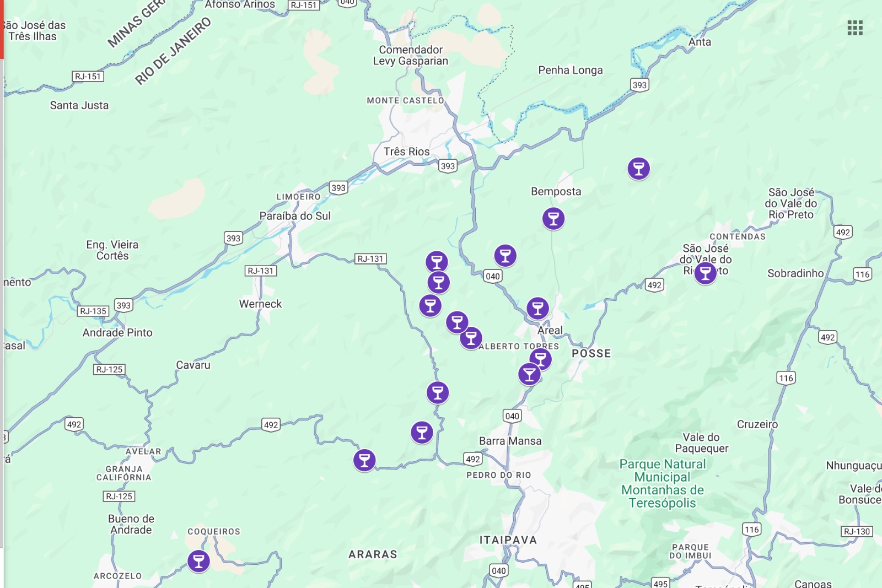Select the Sobradinho place label
Image resolution: width=882 pixels, height=588 pixels.
[795, 273]
